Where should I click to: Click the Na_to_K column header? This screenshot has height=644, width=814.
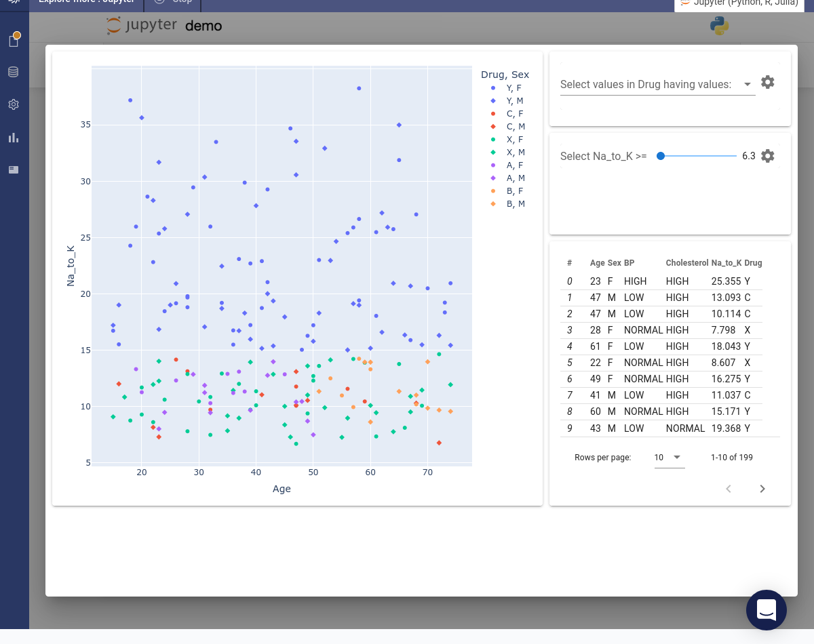pos(726,263)
